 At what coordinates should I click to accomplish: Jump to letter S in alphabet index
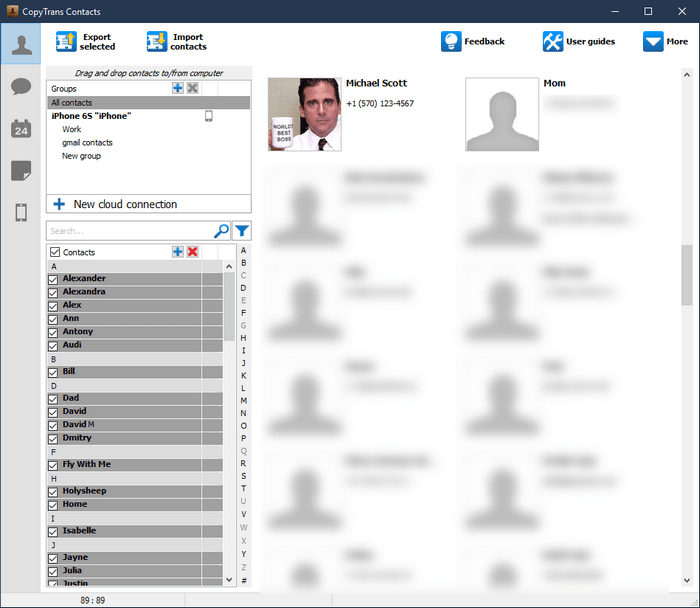244,476
